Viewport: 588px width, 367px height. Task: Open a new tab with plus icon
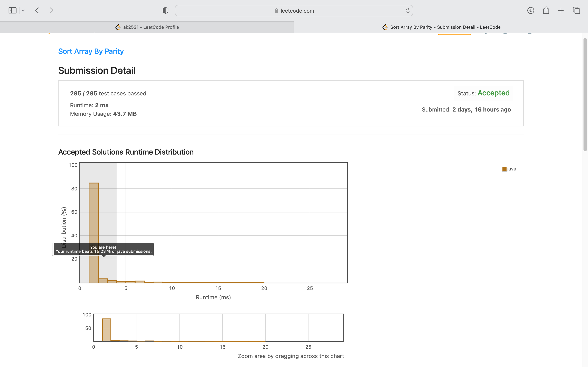click(561, 10)
